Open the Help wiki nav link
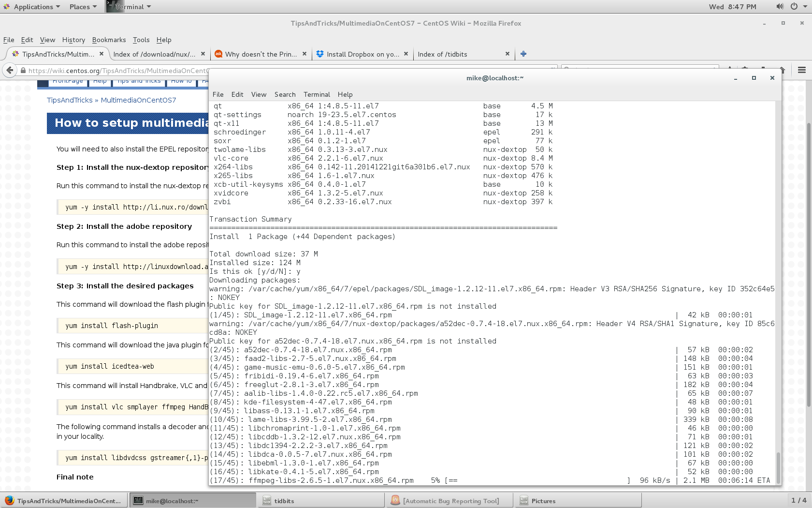This screenshot has width=812, height=508. point(100,82)
